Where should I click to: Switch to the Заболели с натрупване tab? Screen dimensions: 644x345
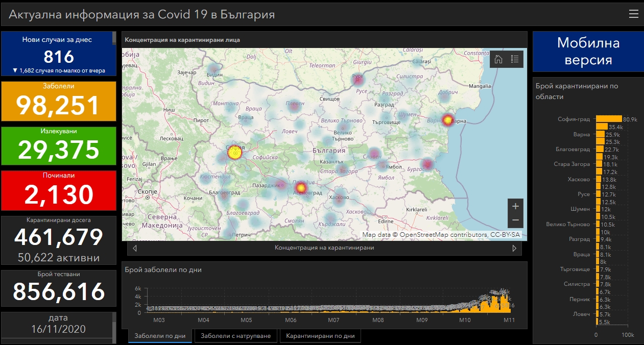pyautogui.click(x=235, y=336)
